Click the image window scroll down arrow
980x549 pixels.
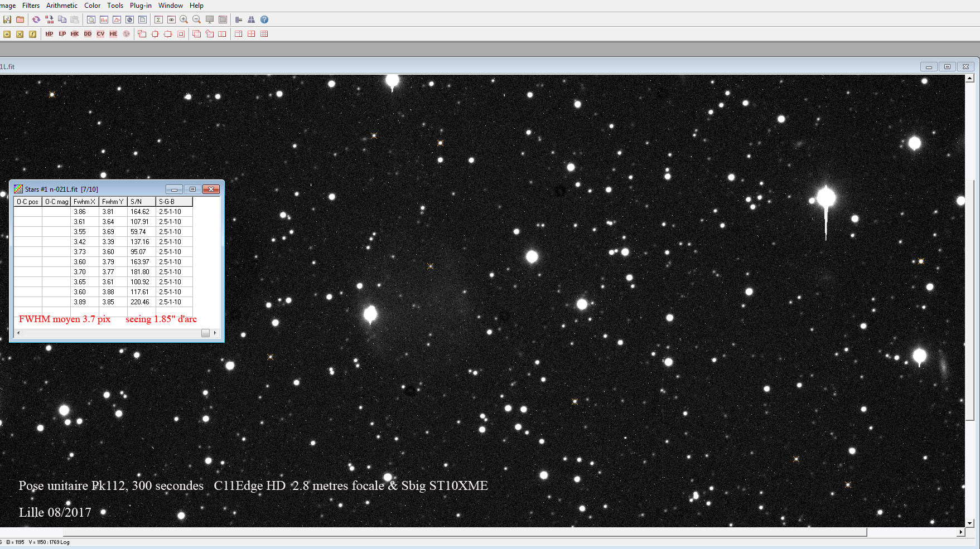[x=970, y=523]
